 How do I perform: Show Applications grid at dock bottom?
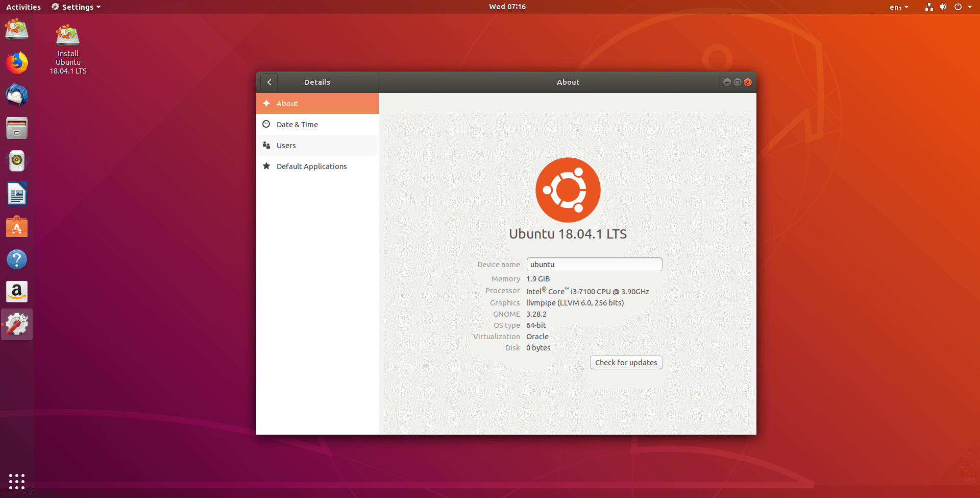click(17, 481)
